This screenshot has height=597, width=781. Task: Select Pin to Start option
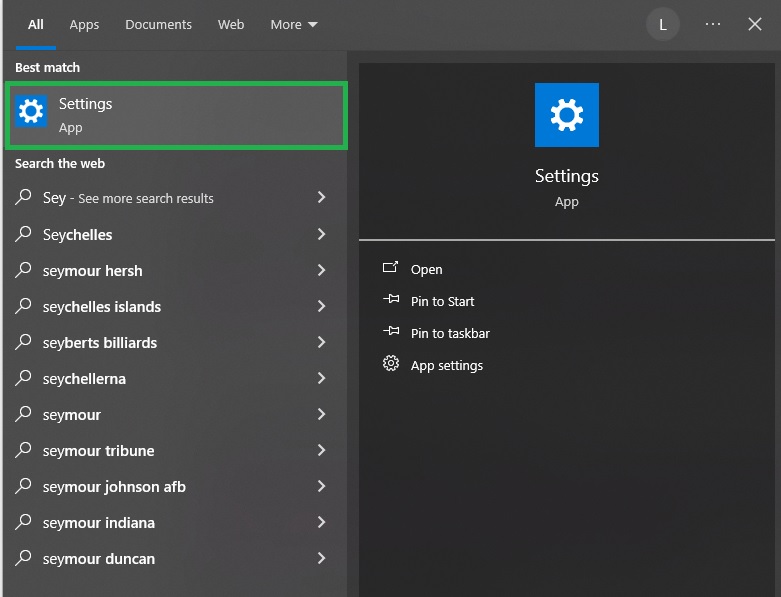pos(442,301)
